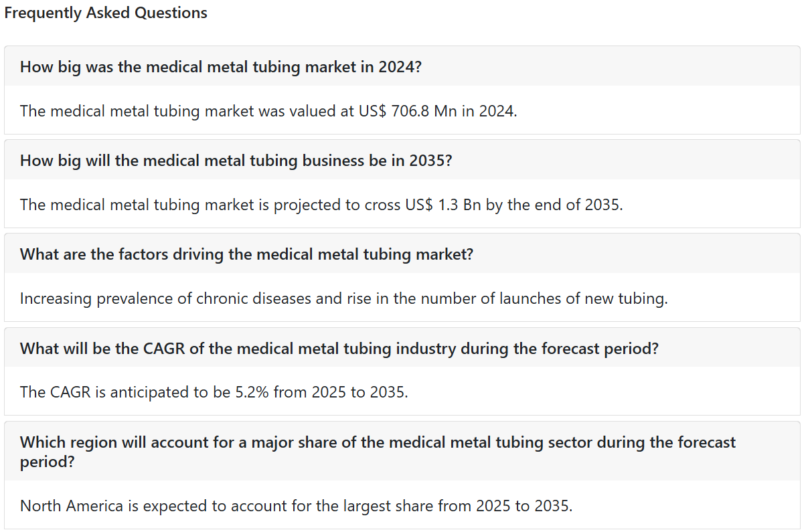Click the '5.2%' figure in the CAGR answer
This screenshot has width=808, height=532.
(252, 391)
